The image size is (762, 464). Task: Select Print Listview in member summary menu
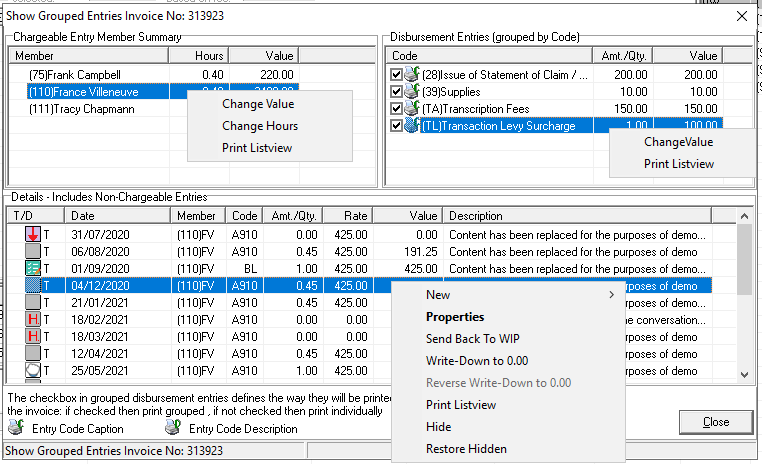tap(257, 148)
